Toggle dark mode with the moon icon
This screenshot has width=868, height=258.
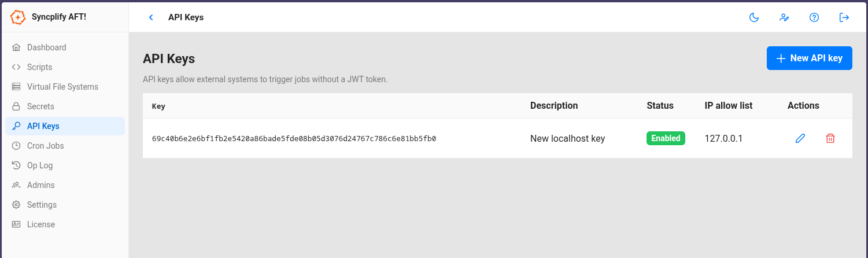coord(754,17)
